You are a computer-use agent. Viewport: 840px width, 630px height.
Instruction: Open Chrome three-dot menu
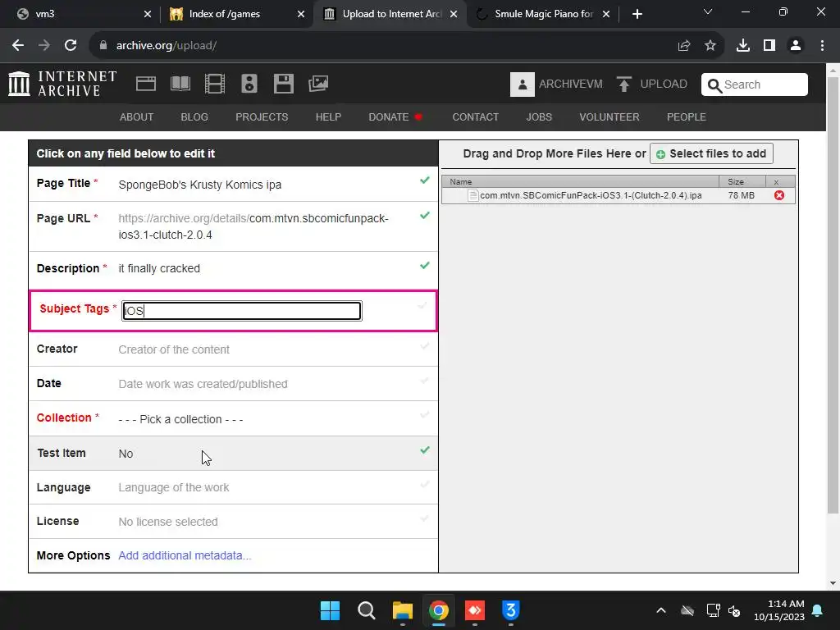coord(822,46)
